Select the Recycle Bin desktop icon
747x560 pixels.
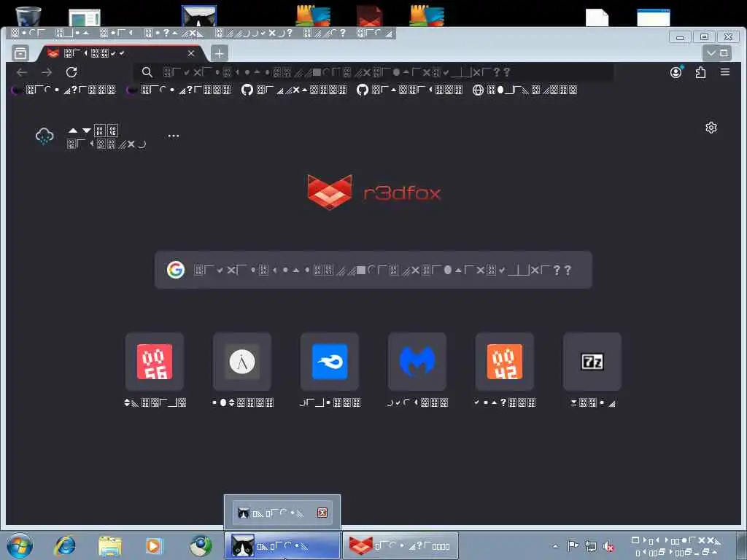coord(28,16)
